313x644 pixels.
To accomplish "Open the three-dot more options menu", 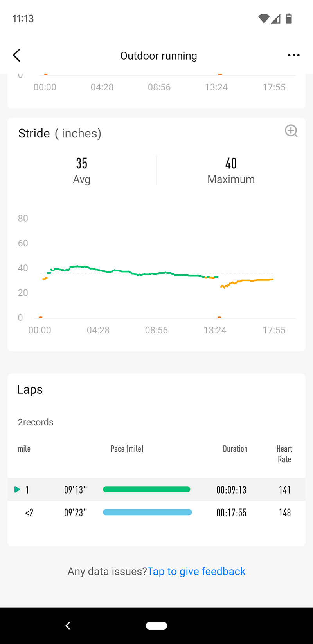I will click(293, 56).
